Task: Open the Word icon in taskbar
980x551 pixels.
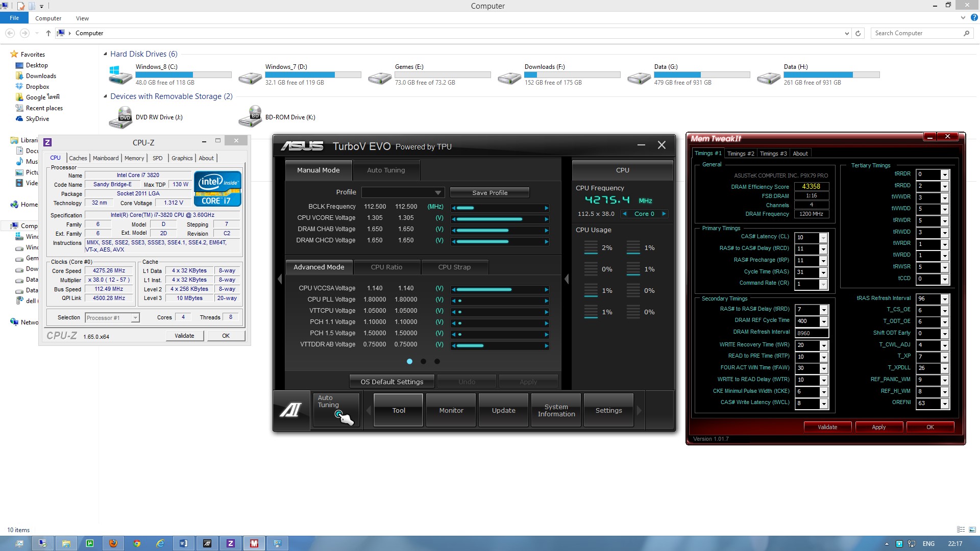Action: coord(183,543)
